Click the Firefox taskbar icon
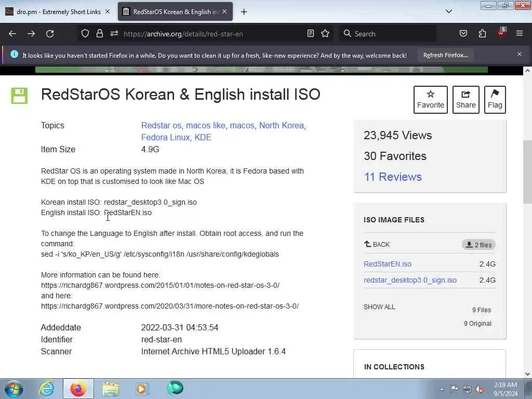 point(78,389)
